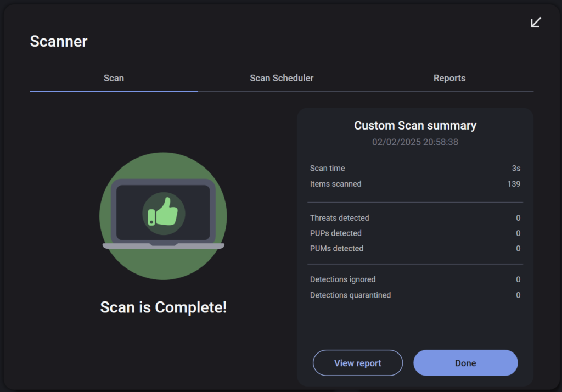The height and width of the screenshot is (392, 562).
Task: Click the thumbs-up laptop illustration
Action: point(163,216)
